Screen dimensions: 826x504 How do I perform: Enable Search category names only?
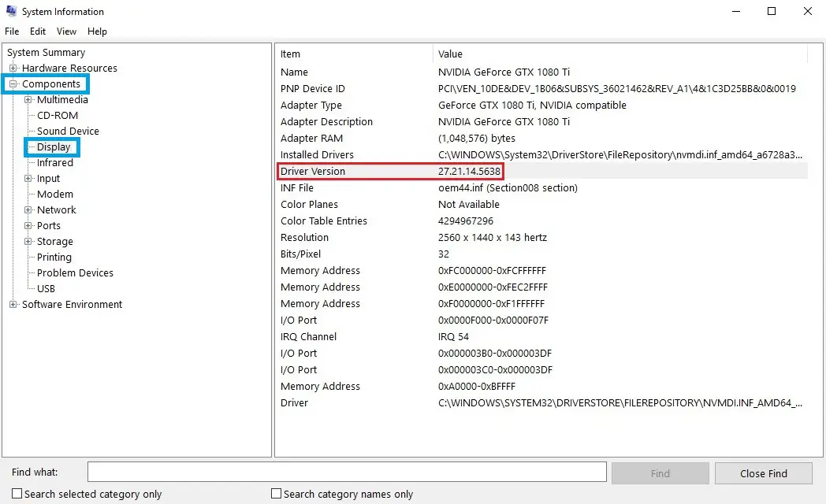pos(277,494)
